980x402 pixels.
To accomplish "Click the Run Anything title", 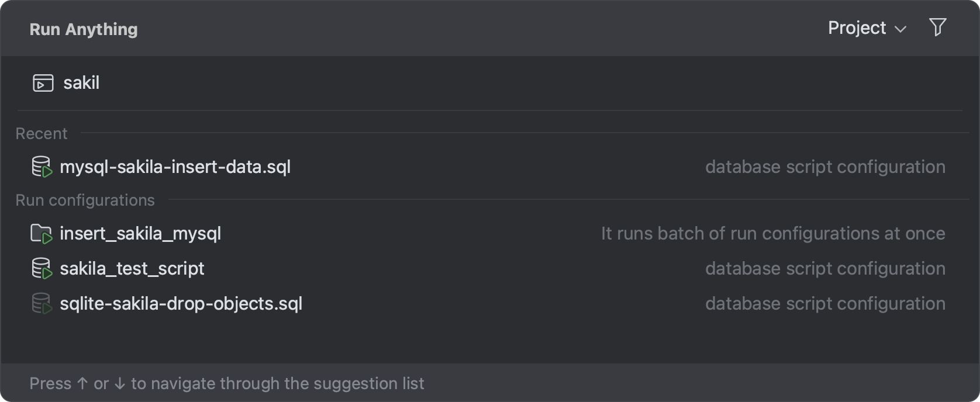I will (82, 29).
